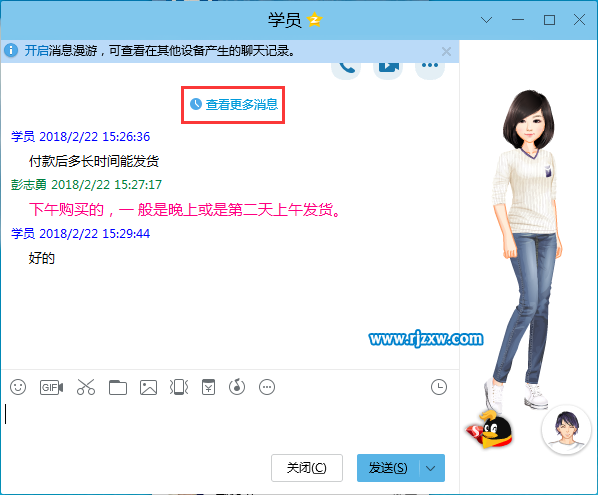Click the 开启 message roaming link
Viewport: 598px width, 495px height.
36,51
